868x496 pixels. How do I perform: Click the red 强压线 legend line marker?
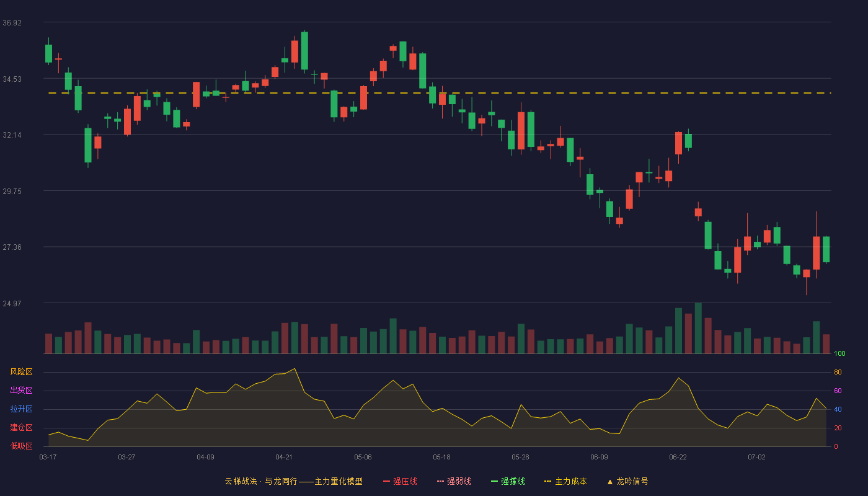pos(386,481)
